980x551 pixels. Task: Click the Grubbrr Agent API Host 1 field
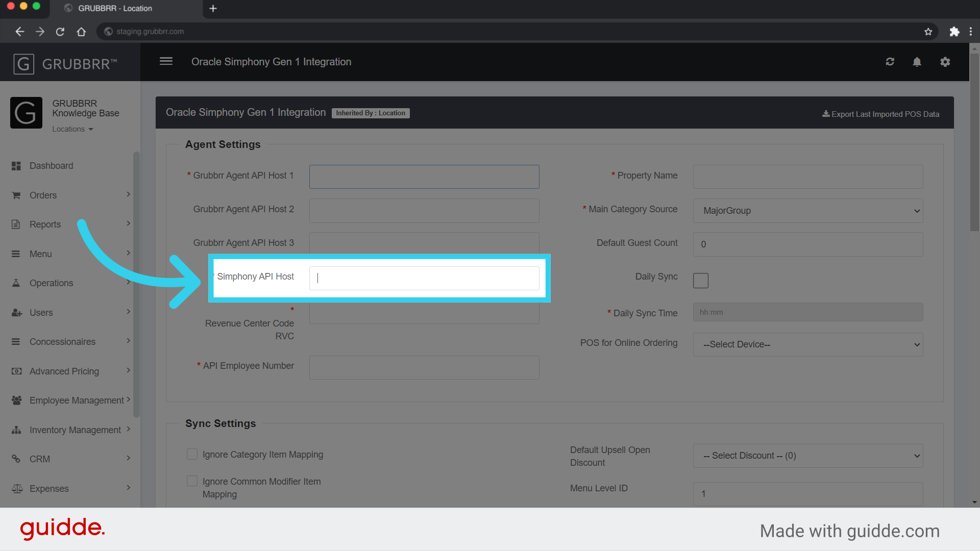424,177
